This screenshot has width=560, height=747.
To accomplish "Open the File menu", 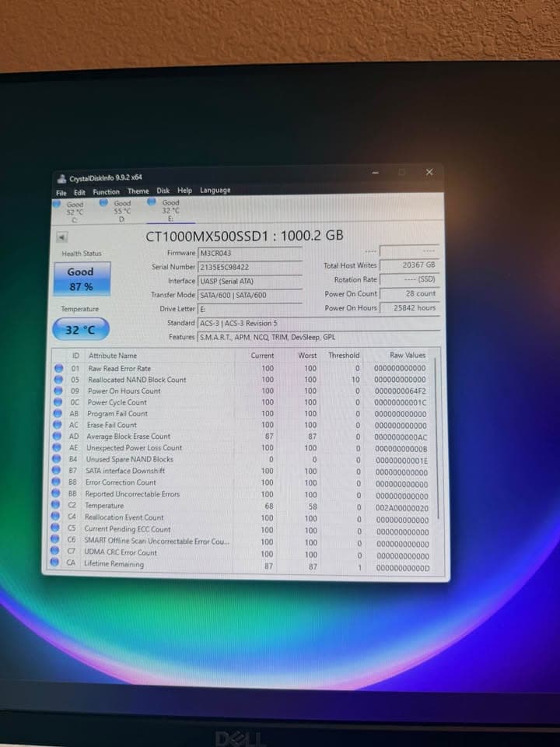I will pyautogui.click(x=61, y=193).
